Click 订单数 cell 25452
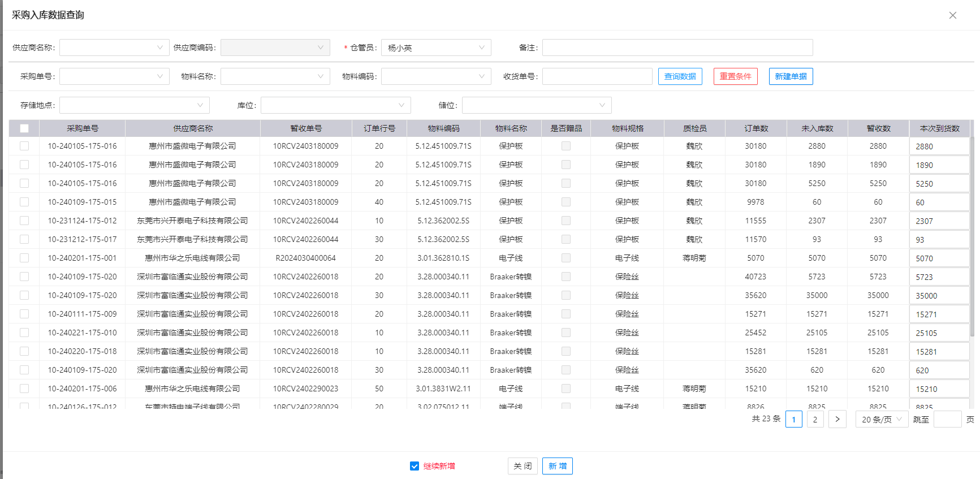This screenshot has height=479, width=980. point(755,333)
